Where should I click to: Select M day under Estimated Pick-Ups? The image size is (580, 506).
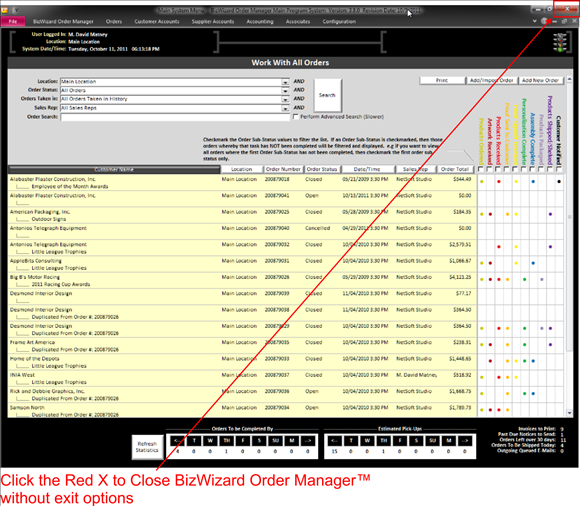point(449,441)
